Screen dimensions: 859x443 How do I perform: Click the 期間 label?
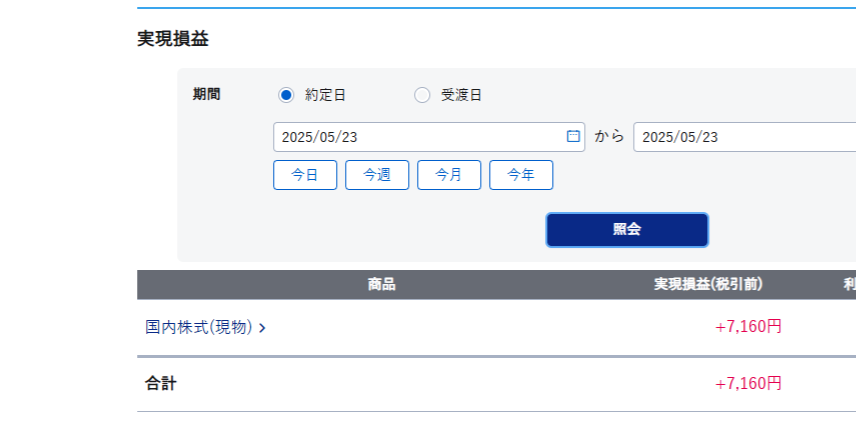click(x=207, y=94)
